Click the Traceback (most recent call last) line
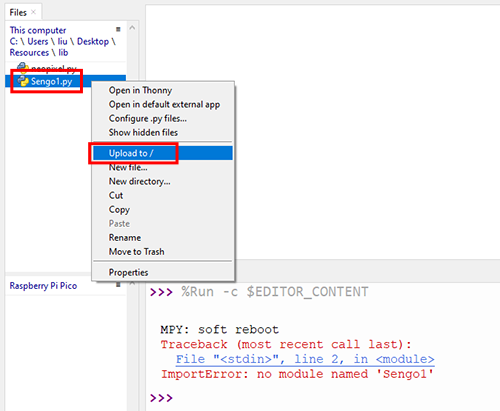This screenshot has height=411, width=500. pyautogui.click(x=286, y=344)
